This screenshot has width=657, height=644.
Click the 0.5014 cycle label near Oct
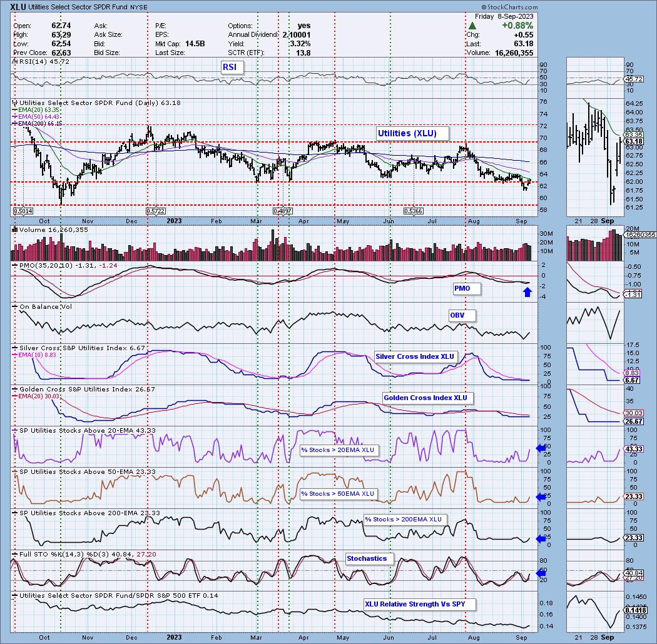23,211
